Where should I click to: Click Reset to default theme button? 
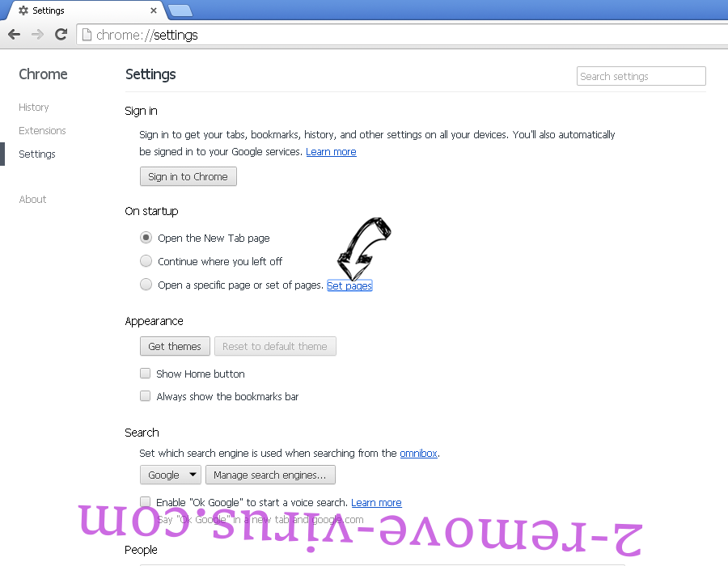[275, 347]
